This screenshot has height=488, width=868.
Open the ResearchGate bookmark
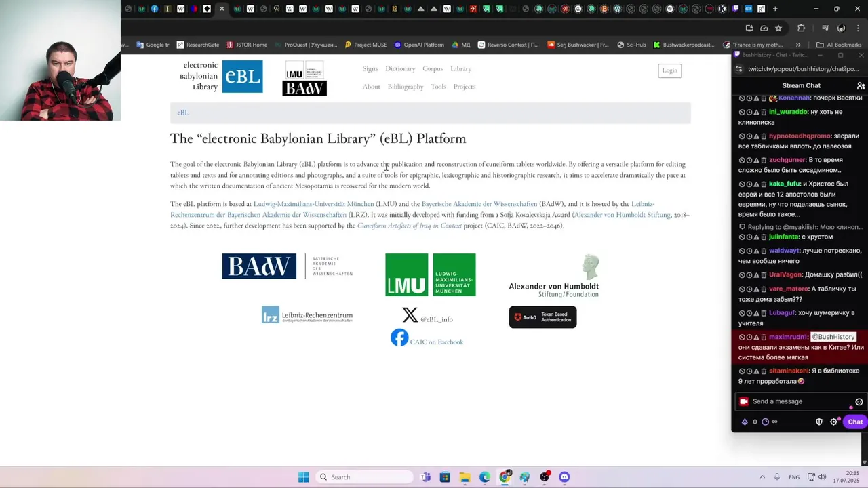point(198,45)
